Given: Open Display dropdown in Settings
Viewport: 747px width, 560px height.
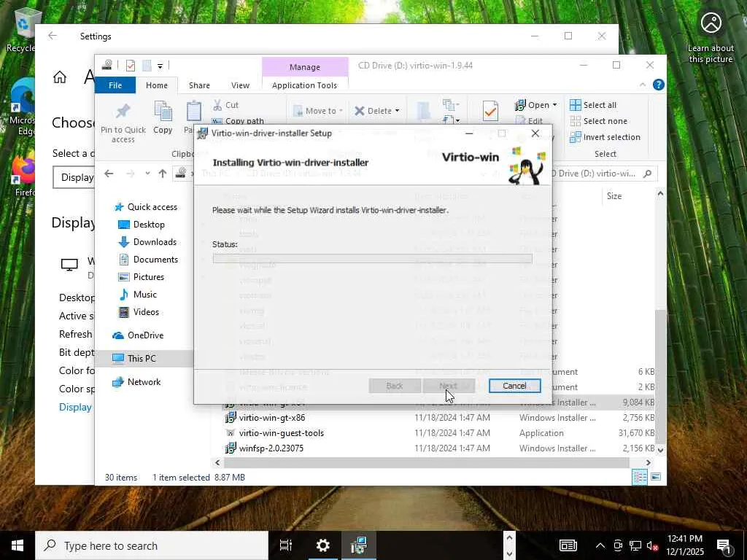Looking at the screenshot, I should 74,177.
